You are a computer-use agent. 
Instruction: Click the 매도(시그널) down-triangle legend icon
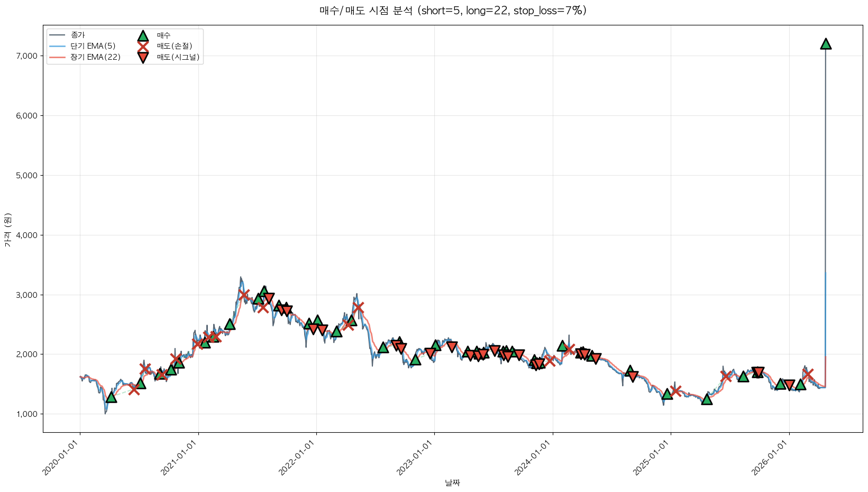[143, 58]
